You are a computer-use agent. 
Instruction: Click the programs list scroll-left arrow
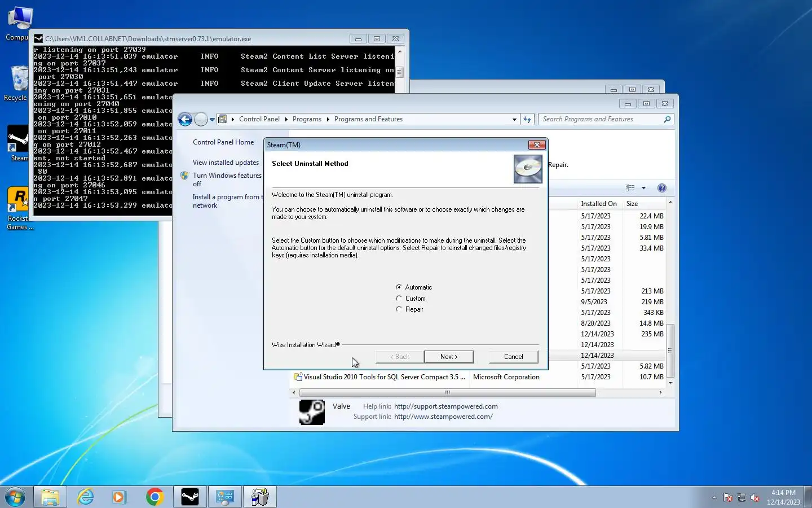(294, 392)
